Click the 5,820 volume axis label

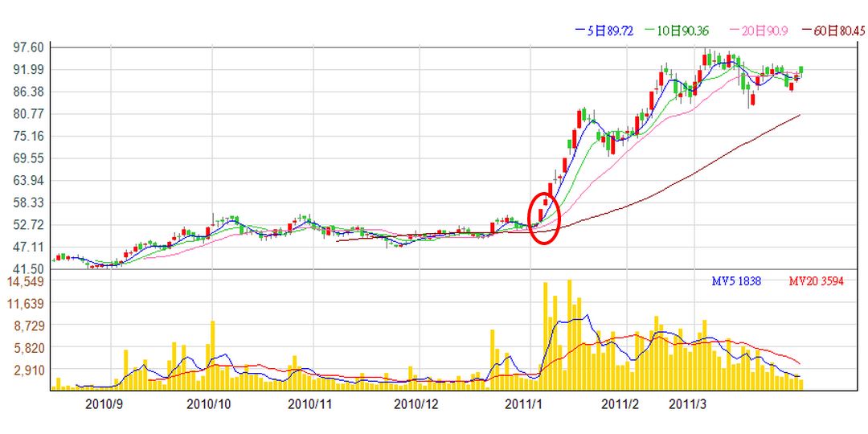(27, 348)
